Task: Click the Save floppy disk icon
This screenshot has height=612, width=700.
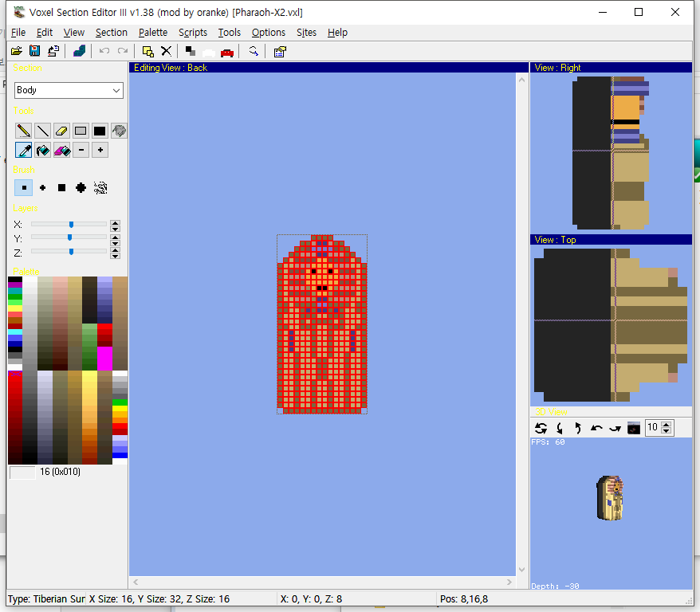Action: tap(35, 51)
